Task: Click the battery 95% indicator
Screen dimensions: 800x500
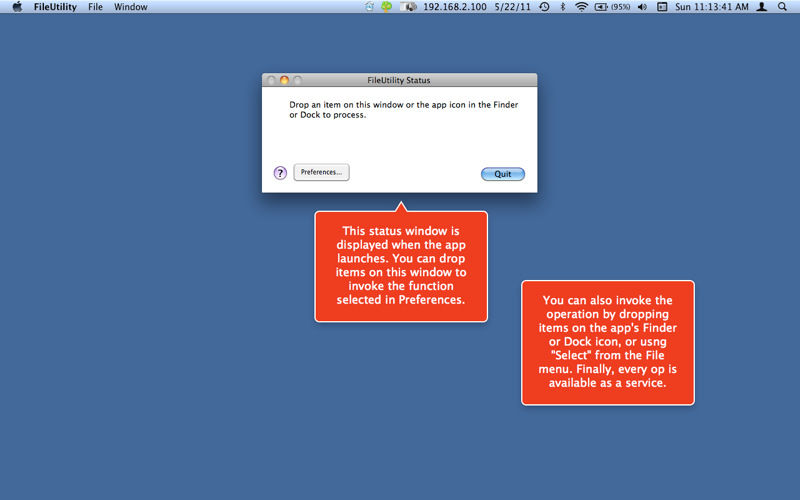Action: tap(612, 7)
